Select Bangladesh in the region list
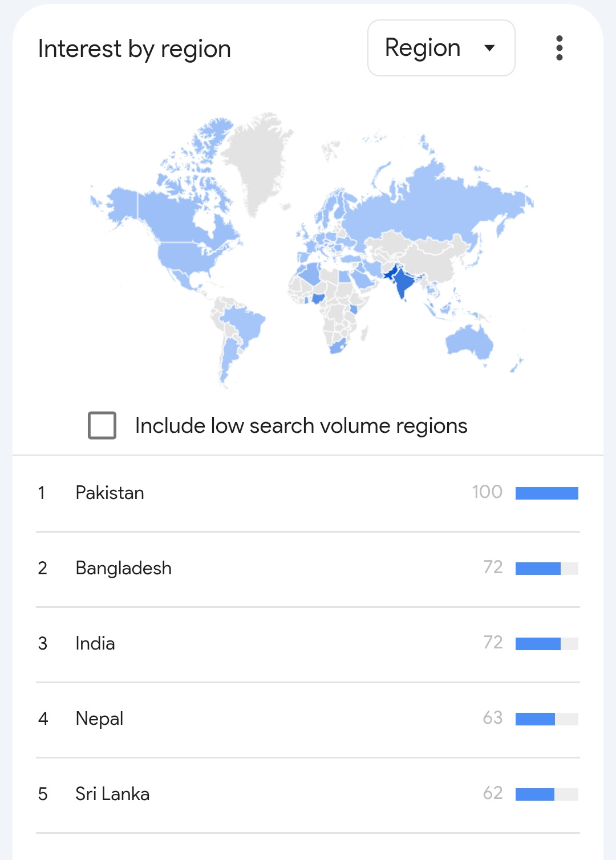Screen dimensions: 616x860 308,569
